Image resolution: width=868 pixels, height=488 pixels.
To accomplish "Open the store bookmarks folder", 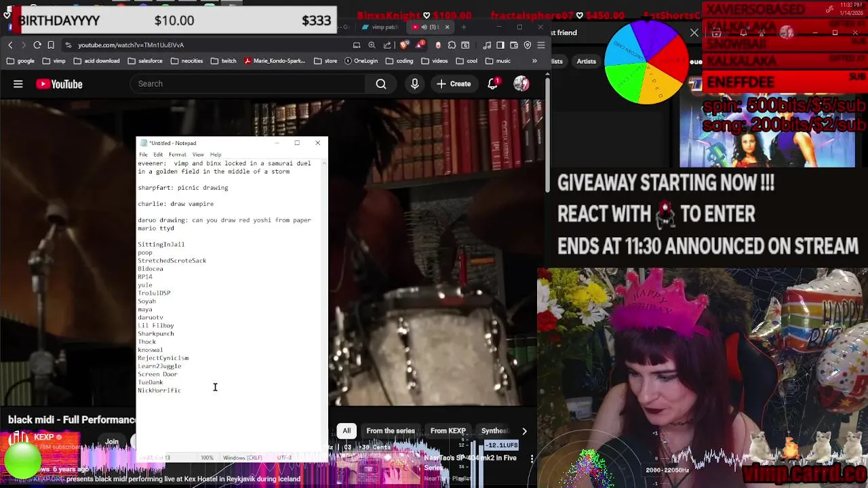I will tap(325, 61).
